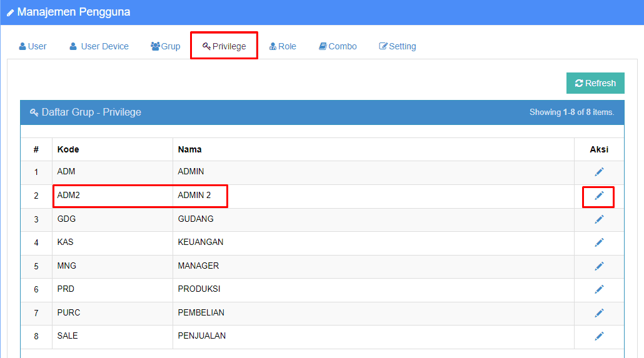Screen dimensions: 644x358
Task: Open the Role tab
Action: 283,46
